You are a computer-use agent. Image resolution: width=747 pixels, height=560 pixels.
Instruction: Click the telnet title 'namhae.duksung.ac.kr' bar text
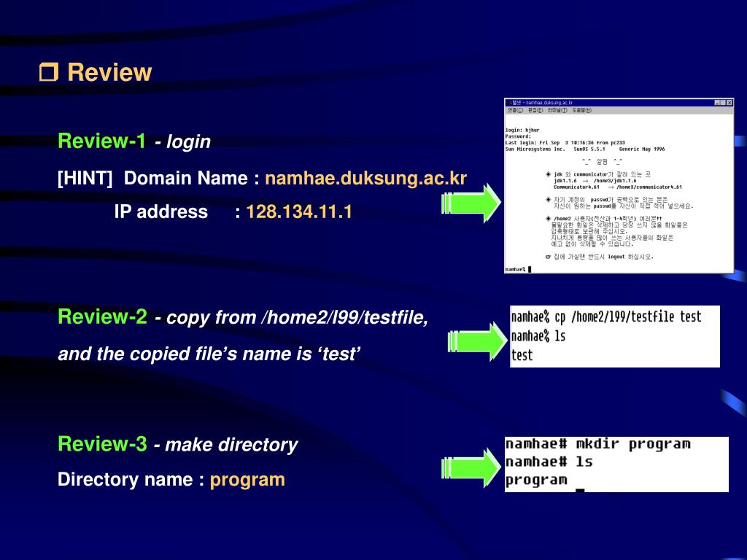click(x=549, y=102)
